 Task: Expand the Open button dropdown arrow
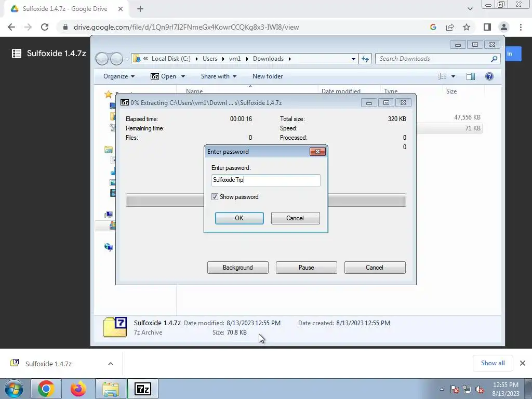[x=183, y=76]
